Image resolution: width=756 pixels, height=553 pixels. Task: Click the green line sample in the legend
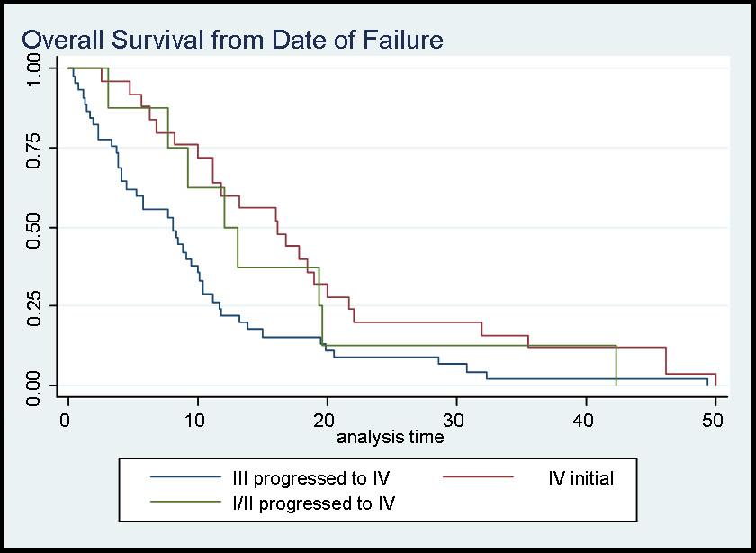point(186,501)
